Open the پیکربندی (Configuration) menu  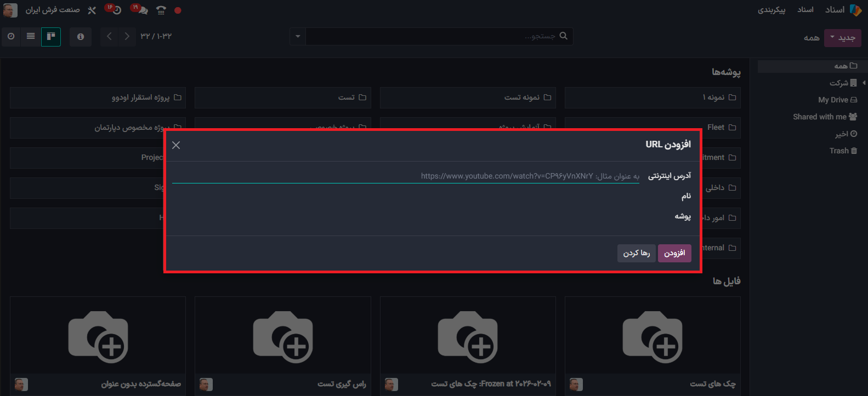(x=771, y=10)
